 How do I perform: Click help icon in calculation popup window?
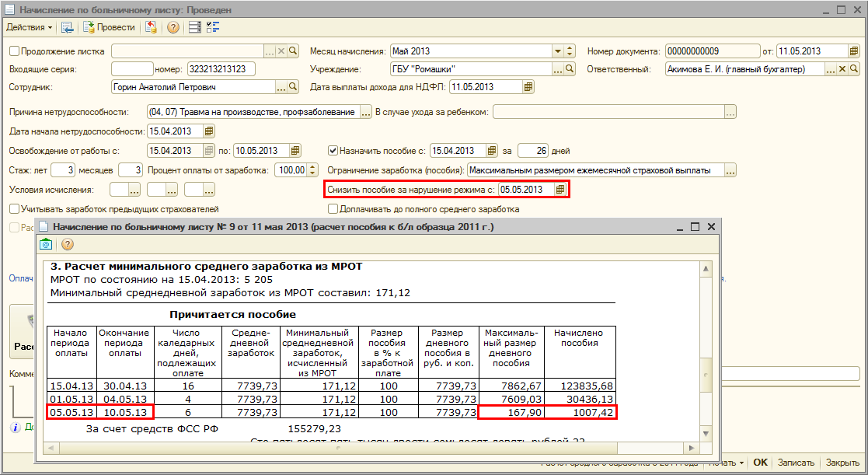pos(67,244)
